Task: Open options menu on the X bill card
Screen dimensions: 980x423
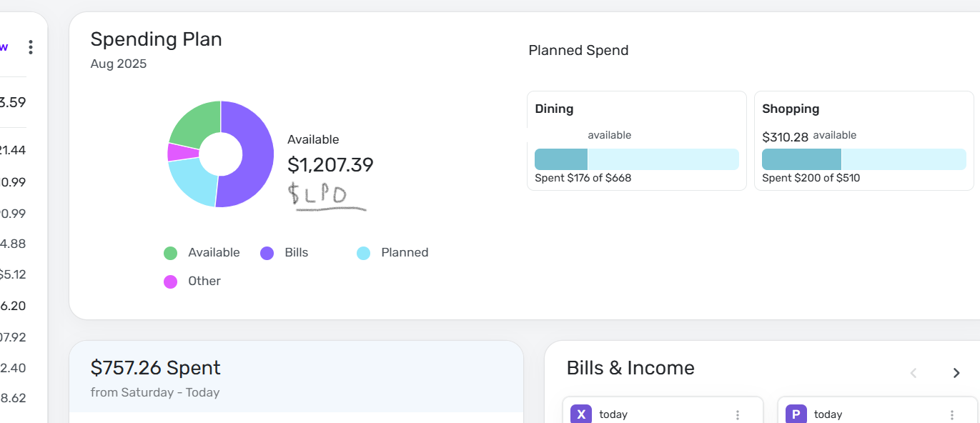Action: (x=738, y=414)
